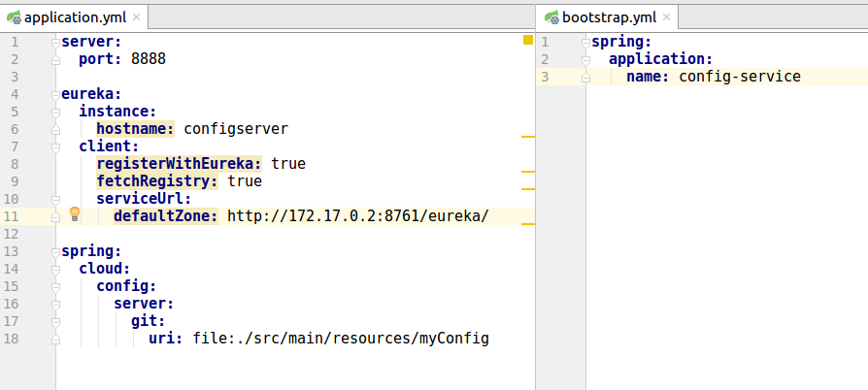
Task: Click the true value after registerWithEureka
Action: point(288,164)
